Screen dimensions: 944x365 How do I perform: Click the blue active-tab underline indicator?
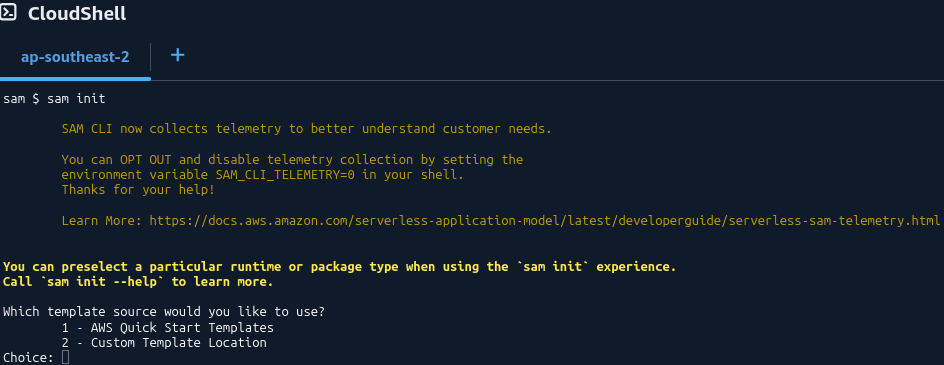point(75,78)
